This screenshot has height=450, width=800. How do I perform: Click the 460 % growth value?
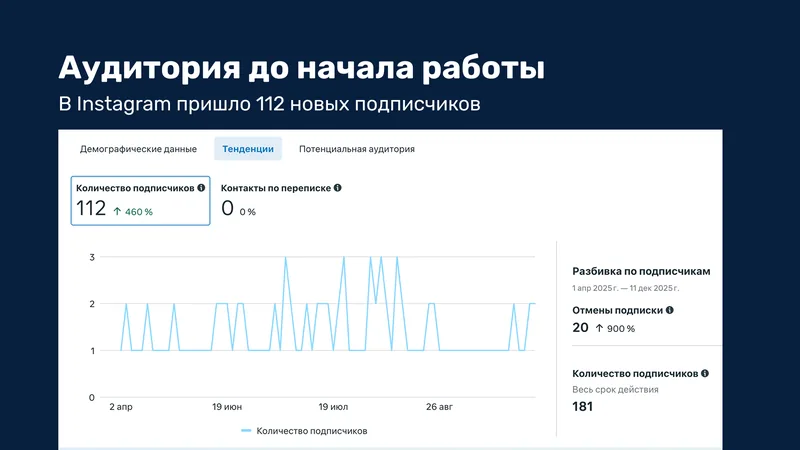coord(139,212)
